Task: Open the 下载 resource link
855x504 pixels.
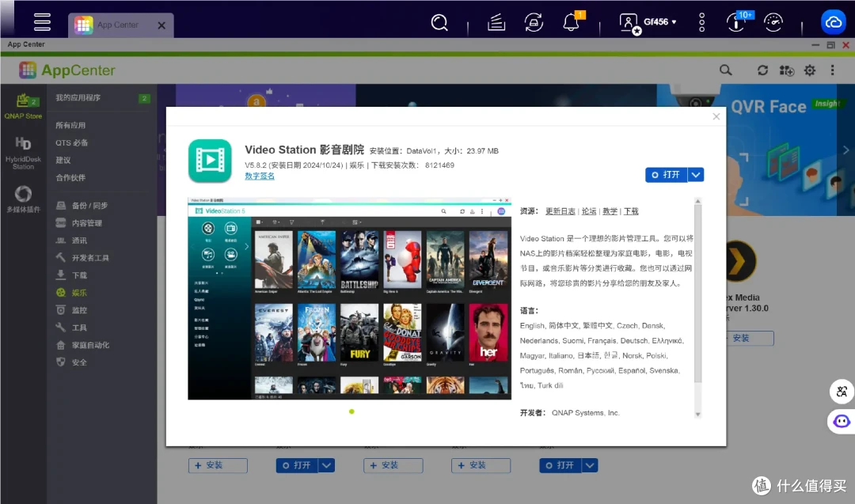Action: coord(631,211)
